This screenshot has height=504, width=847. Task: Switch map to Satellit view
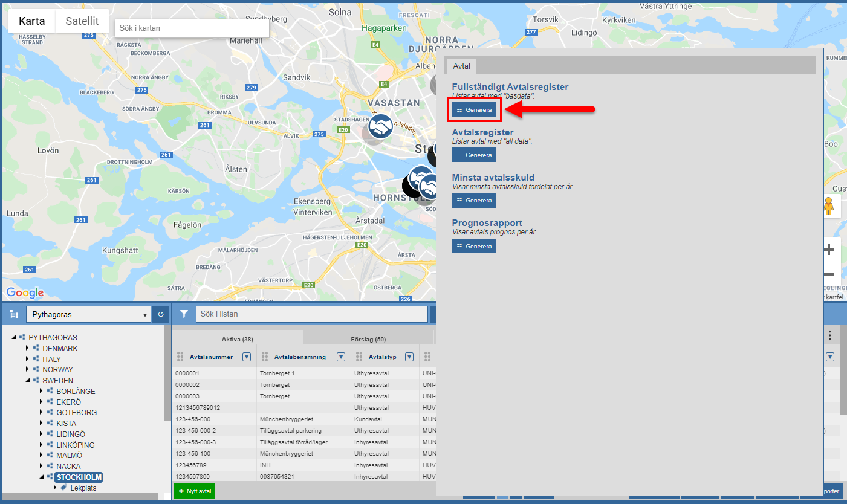pyautogui.click(x=82, y=21)
